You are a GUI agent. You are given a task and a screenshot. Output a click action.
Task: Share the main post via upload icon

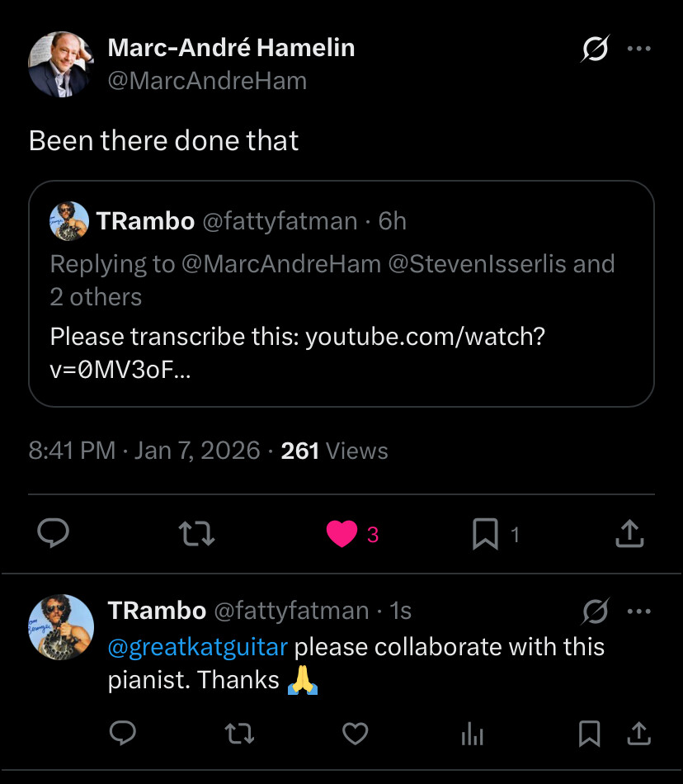click(x=629, y=533)
